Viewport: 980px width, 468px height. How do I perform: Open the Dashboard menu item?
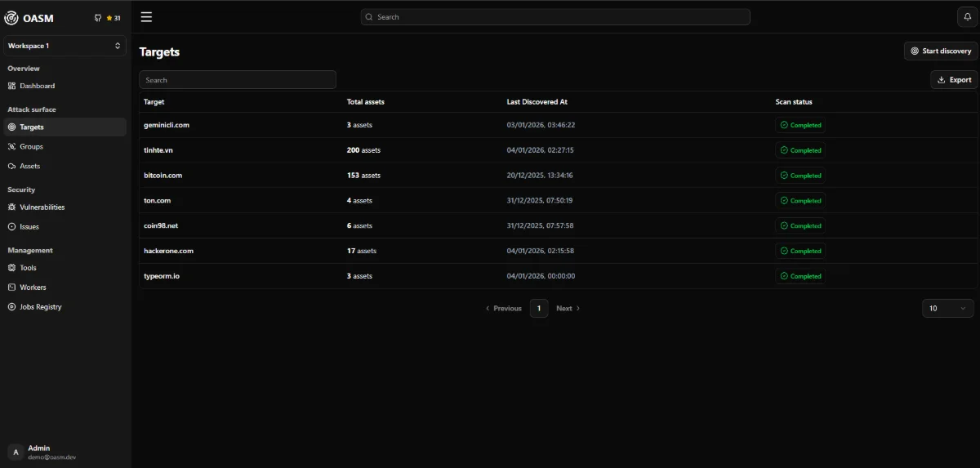tap(65, 86)
